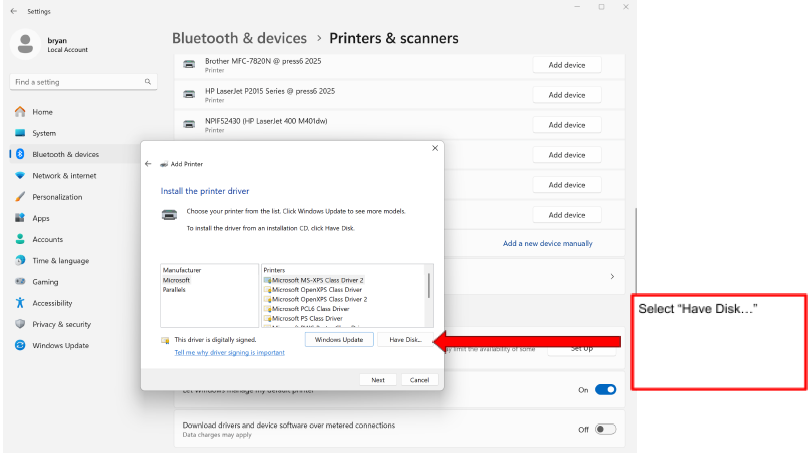Click the back arrow in Add Printer
This screenshot has height=453, width=811.
point(148,164)
